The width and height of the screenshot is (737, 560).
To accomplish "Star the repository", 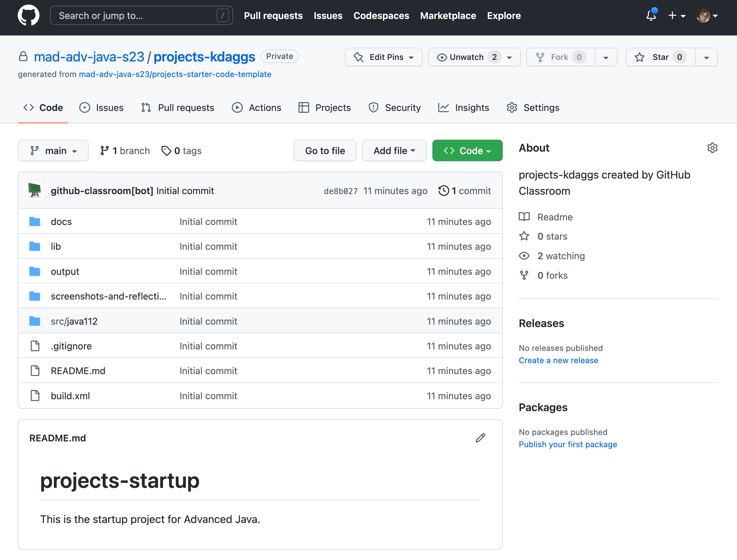I will coord(661,57).
